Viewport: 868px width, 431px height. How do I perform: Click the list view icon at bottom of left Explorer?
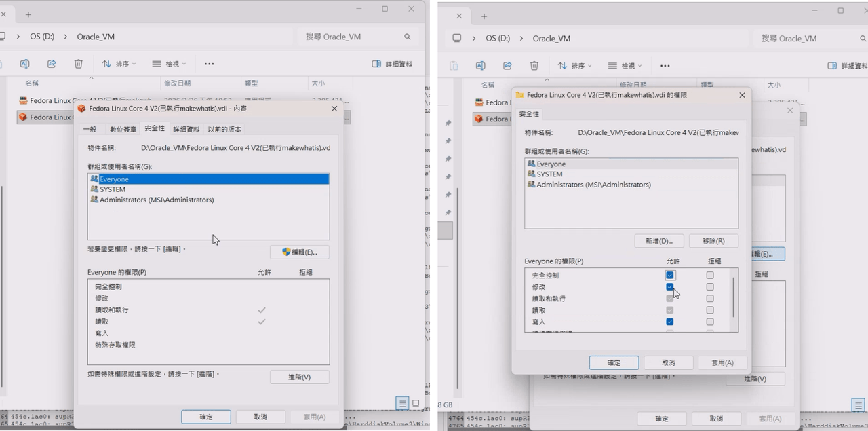[403, 403]
